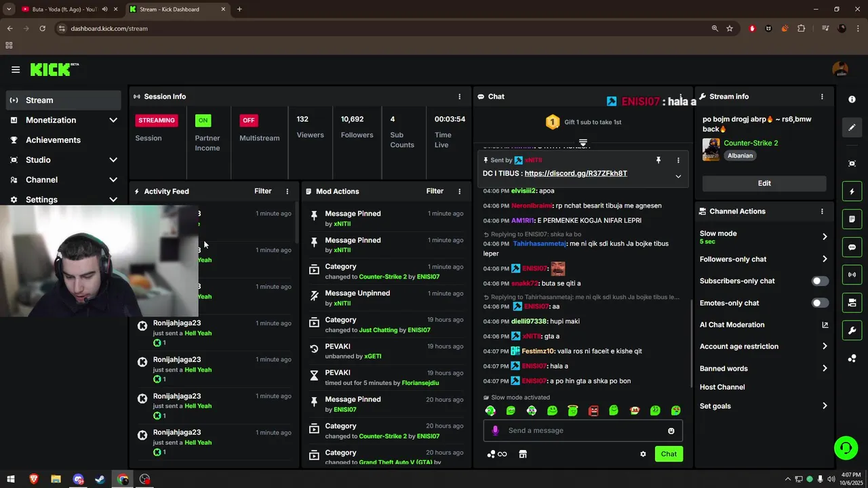This screenshot has height=488, width=868.
Task: Toggle the document Mod Actions widget icon
Action: [x=852, y=220]
